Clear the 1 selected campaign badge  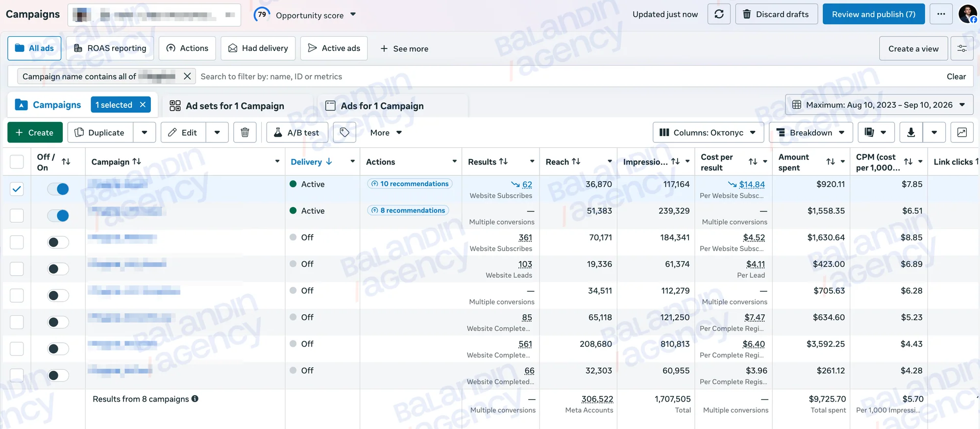(x=143, y=105)
